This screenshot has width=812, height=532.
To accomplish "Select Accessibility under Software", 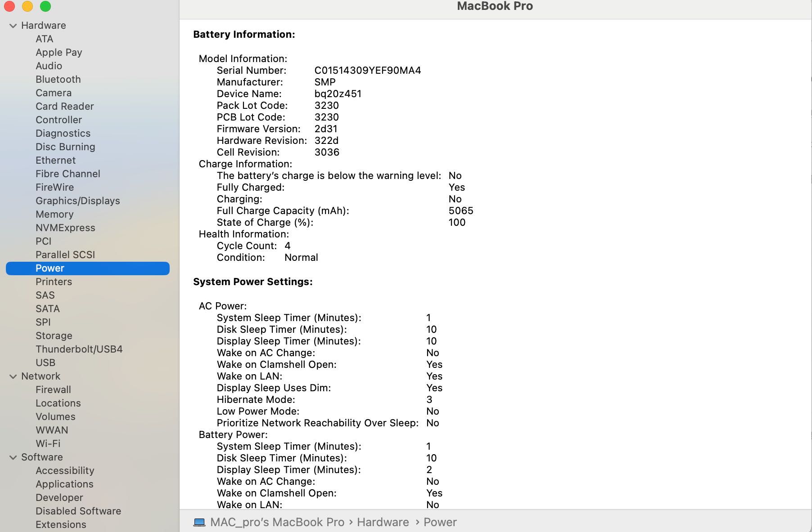I will (x=65, y=471).
